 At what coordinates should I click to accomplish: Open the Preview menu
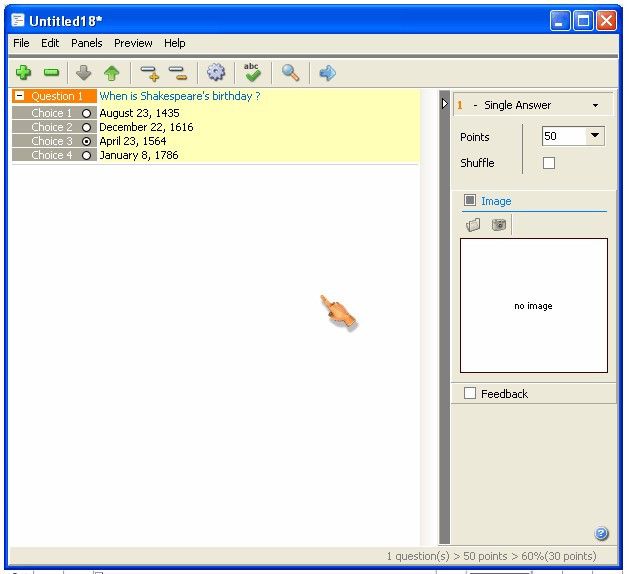[133, 43]
